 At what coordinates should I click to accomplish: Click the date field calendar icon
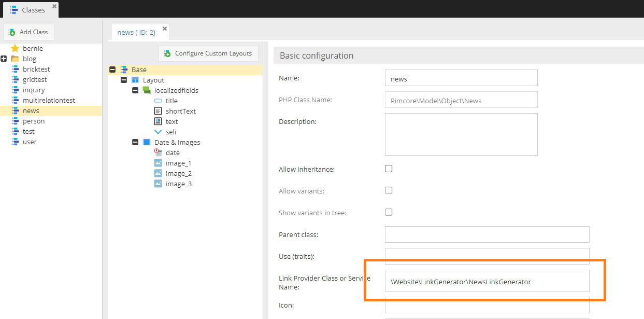click(158, 152)
